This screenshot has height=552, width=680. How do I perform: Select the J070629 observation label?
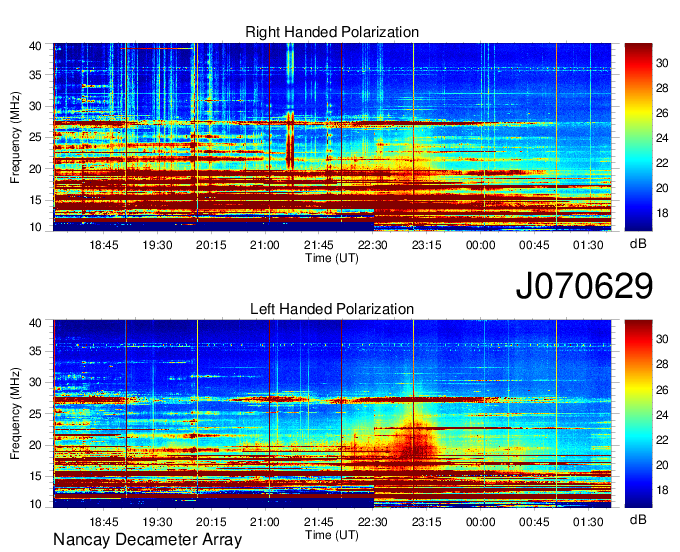tap(584, 286)
